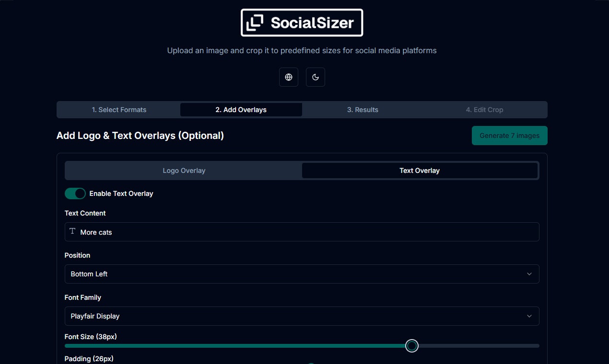Disable the Enable Text Overlay switch

click(75, 193)
